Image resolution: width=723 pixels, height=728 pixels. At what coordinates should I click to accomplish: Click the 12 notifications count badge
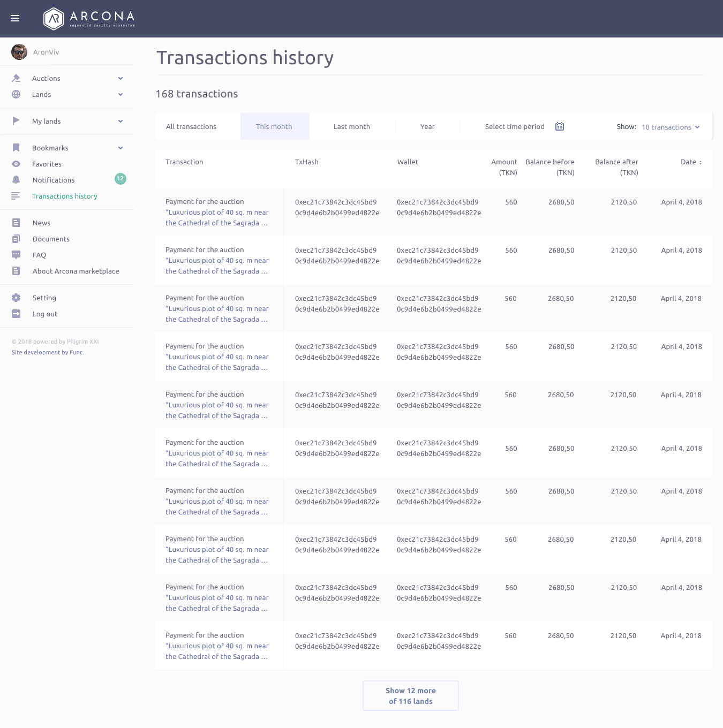coord(120,179)
